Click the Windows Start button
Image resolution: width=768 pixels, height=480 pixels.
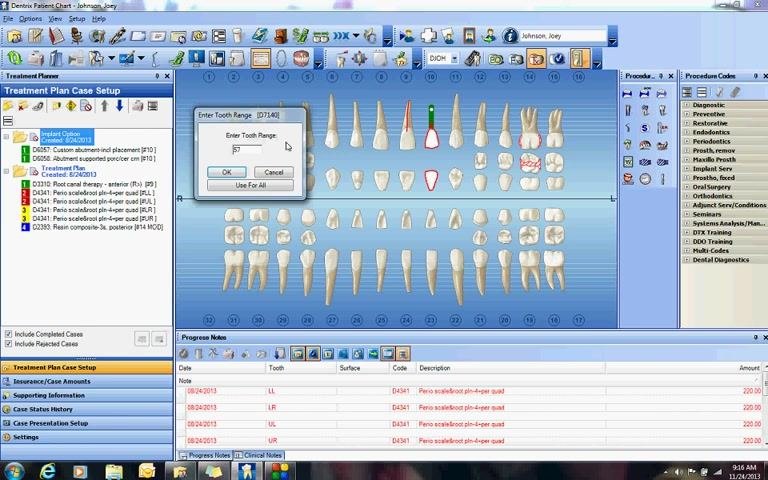13,471
